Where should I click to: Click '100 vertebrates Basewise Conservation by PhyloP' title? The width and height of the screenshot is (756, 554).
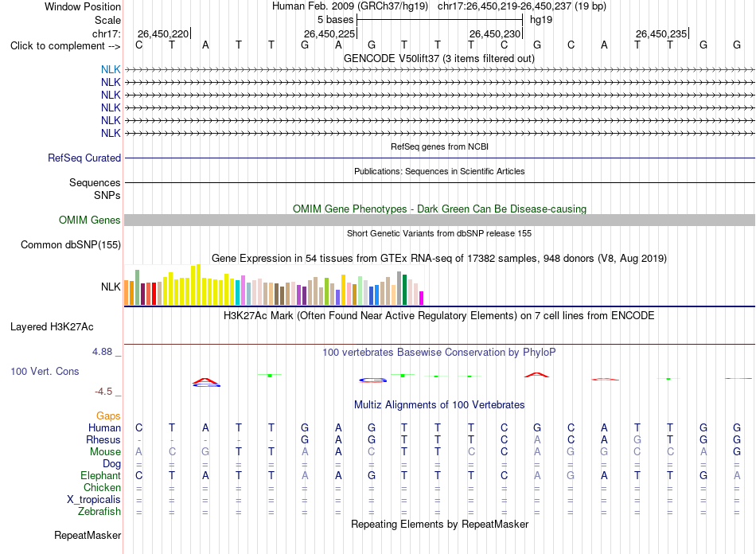(439, 352)
